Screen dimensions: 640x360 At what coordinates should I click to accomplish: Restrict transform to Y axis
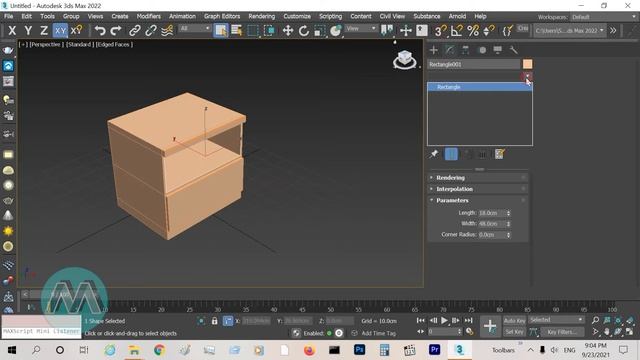[28, 31]
